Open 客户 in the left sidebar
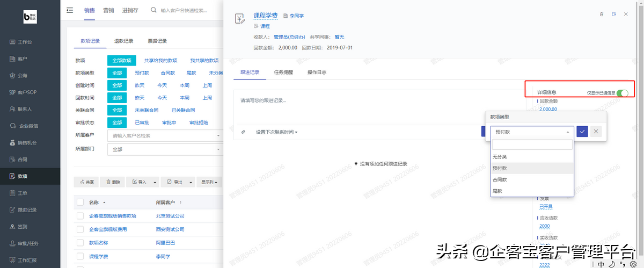Screen dimensions: 644x268 (30, 59)
